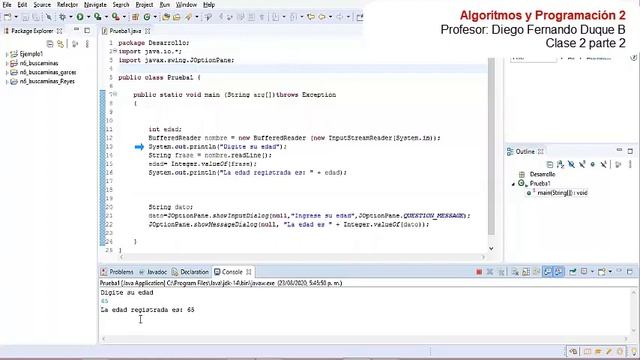Open Run button dropdown arrow
This screenshot has width=640, height=360.
pyautogui.click(x=88, y=17)
